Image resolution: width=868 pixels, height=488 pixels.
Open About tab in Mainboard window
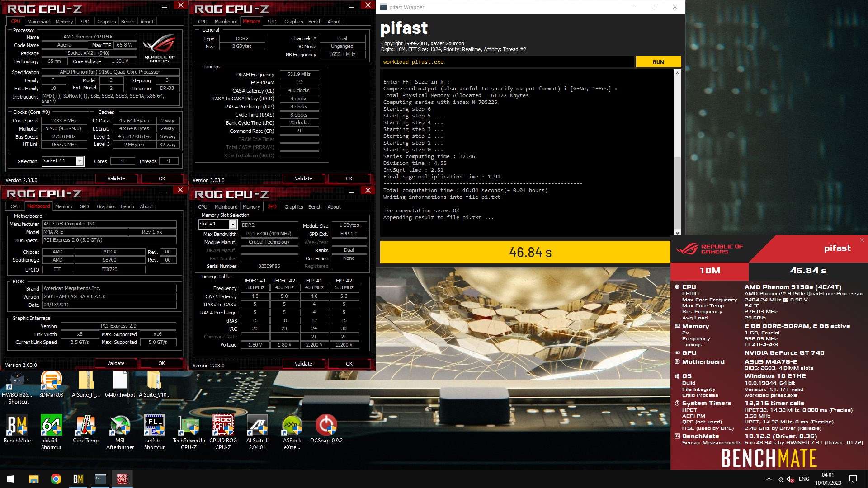tap(146, 206)
